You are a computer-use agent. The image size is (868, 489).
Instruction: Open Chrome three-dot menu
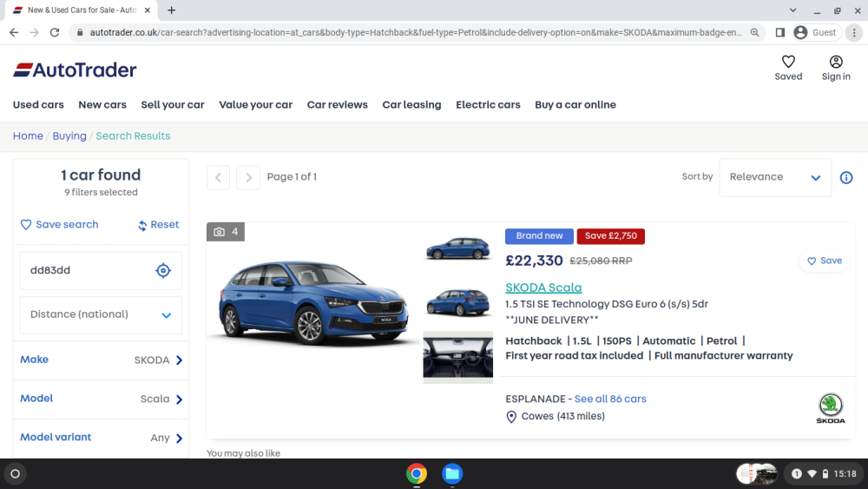(x=854, y=33)
